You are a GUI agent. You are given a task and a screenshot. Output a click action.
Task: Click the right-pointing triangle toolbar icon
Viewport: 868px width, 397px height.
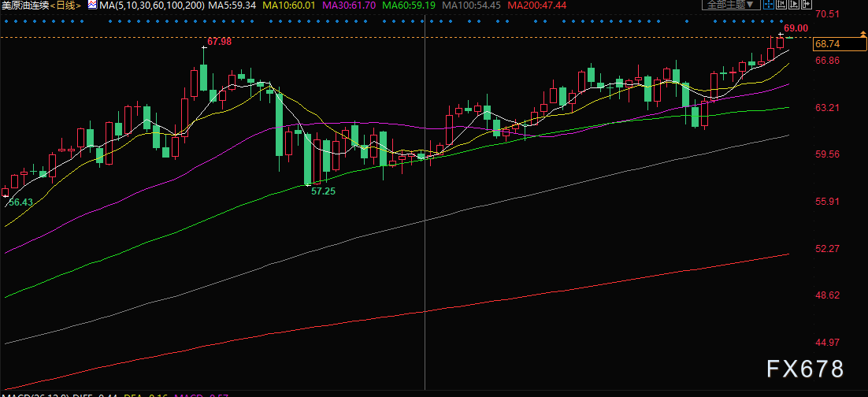pos(794,5)
